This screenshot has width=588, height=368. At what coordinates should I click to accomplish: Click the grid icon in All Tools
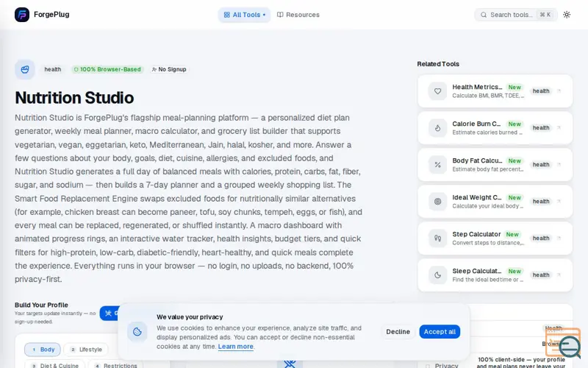(x=227, y=15)
